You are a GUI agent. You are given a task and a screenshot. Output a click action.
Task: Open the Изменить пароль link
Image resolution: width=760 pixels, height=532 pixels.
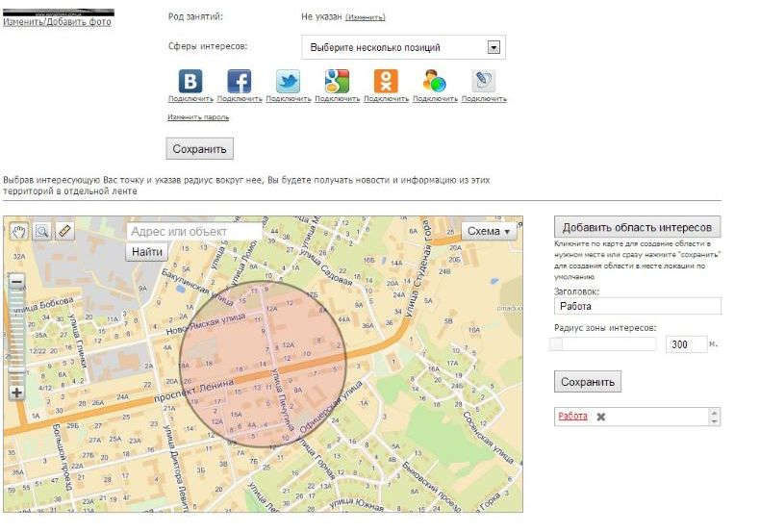198,117
